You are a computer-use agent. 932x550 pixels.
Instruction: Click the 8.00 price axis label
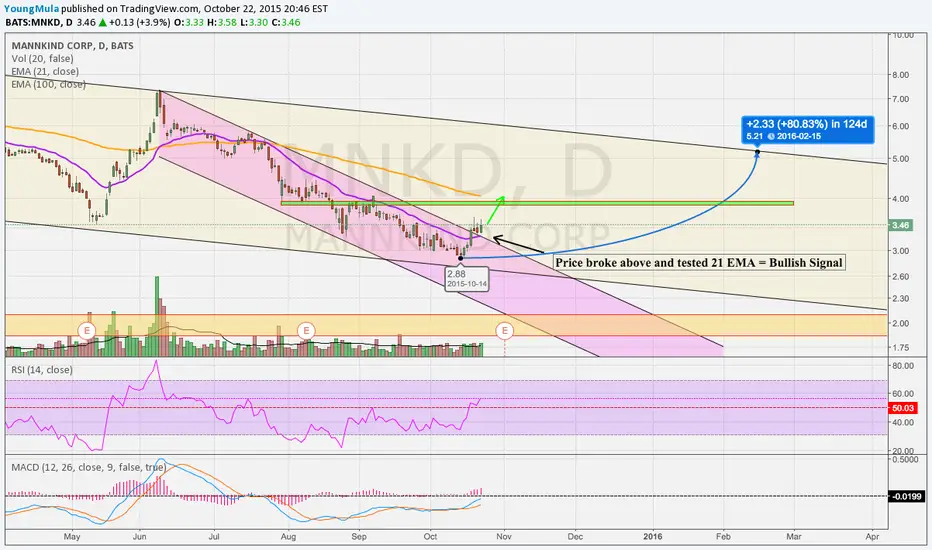[x=900, y=75]
